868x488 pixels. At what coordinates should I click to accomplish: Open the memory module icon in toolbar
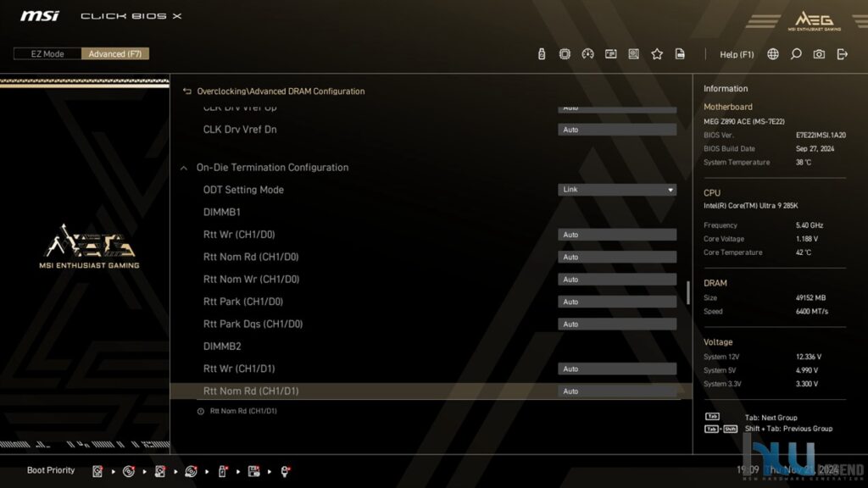tap(610, 53)
